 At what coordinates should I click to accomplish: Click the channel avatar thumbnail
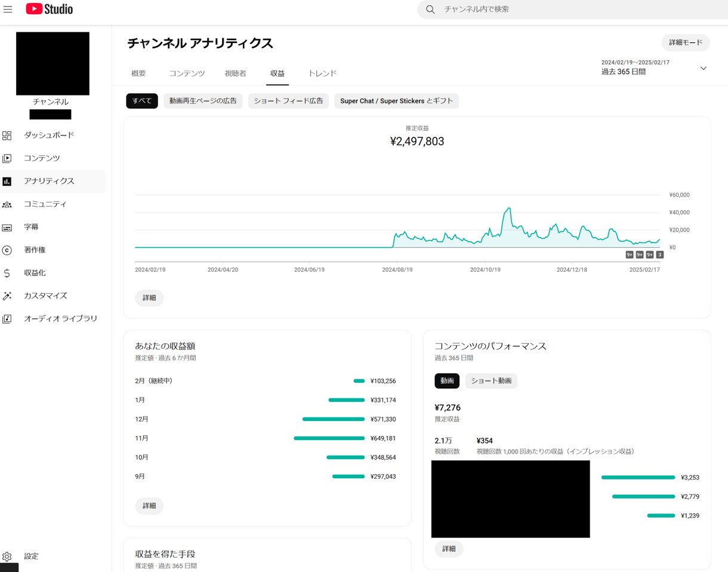53,64
